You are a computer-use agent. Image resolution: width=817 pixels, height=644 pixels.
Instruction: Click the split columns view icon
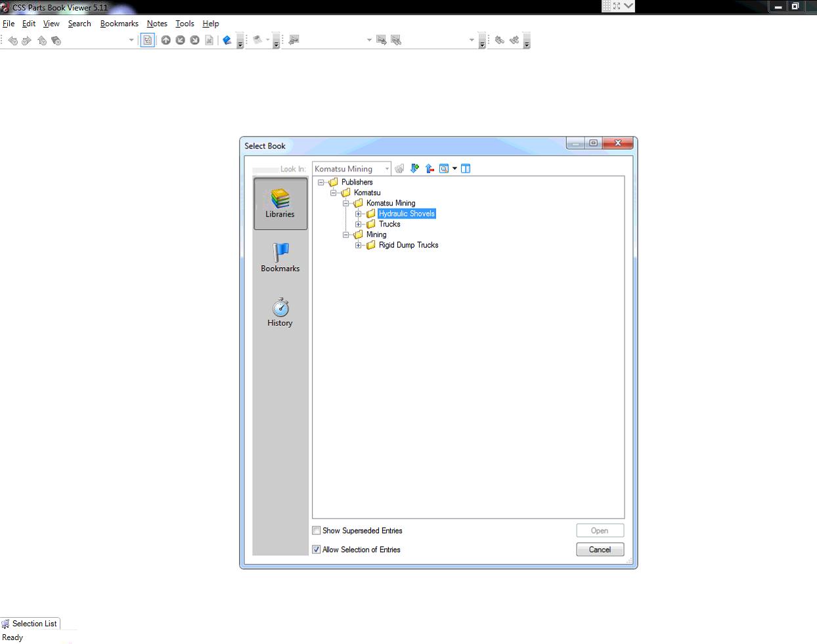466,168
